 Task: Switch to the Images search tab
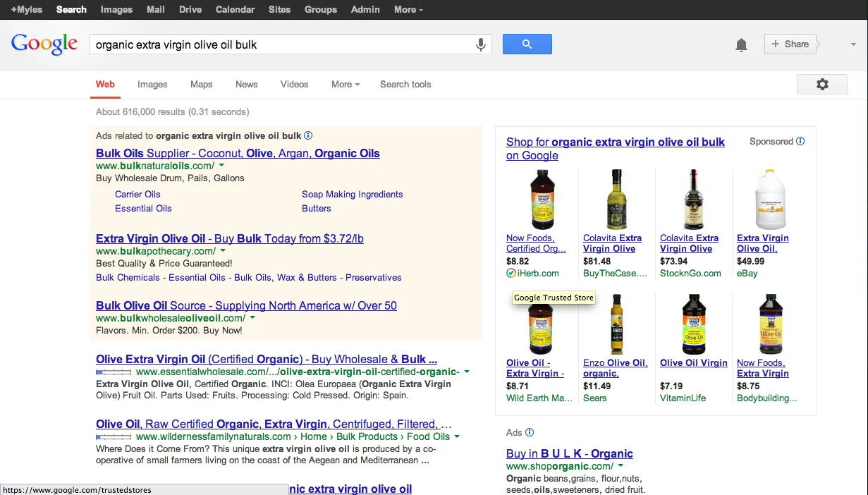point(152,84)
